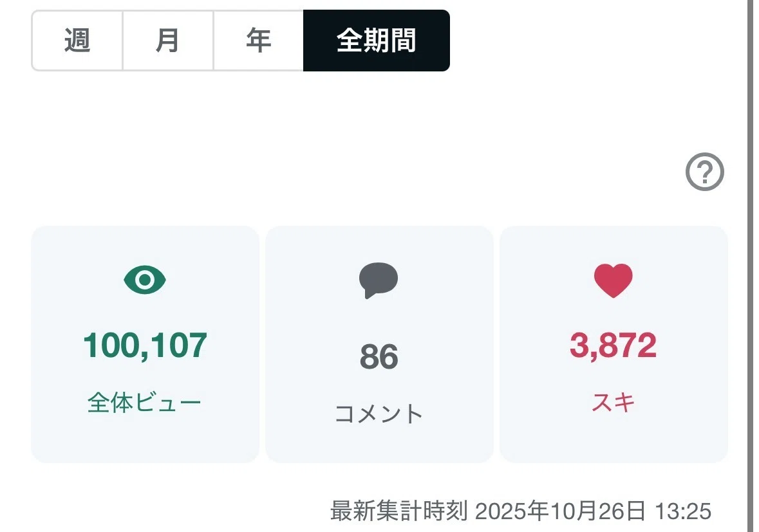Click the スキ label

pyautogui.click(x=614, y=403)
